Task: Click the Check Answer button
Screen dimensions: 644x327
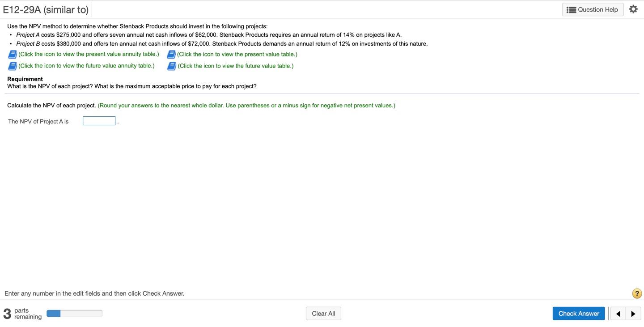Action: [x=579, y=313]
